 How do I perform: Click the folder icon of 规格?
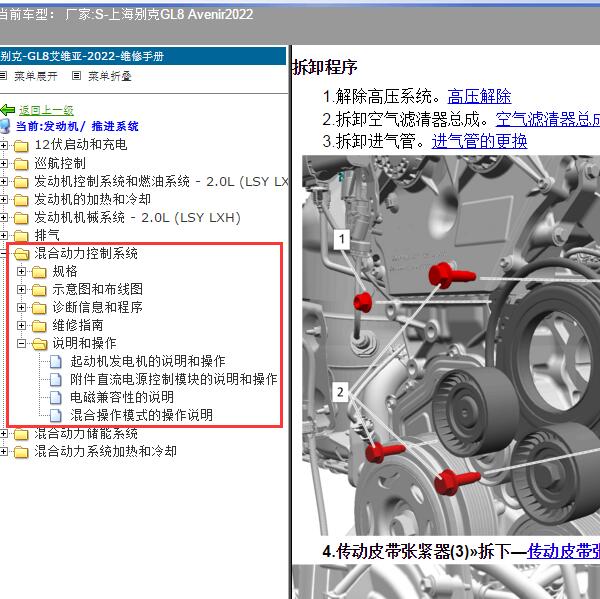pyautogui.click(x=39, y=272)
